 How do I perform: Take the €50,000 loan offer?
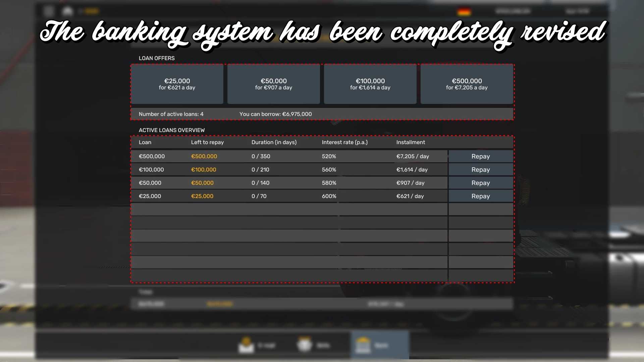pos(273,84)
